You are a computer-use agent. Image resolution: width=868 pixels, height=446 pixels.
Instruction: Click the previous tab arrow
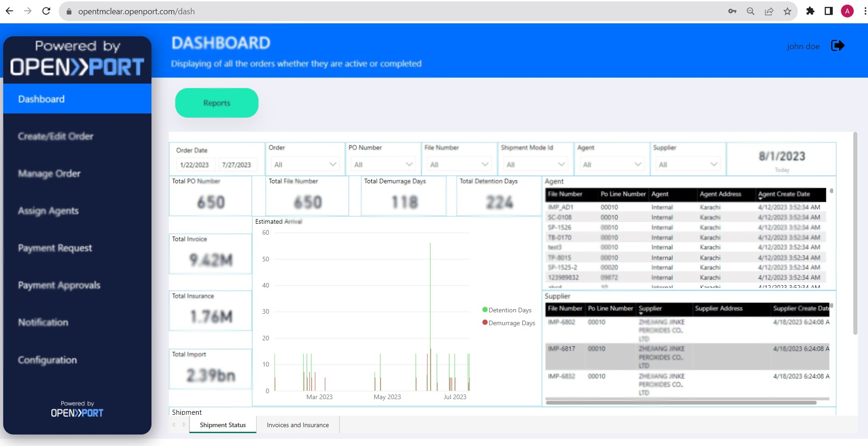[174, 425]
